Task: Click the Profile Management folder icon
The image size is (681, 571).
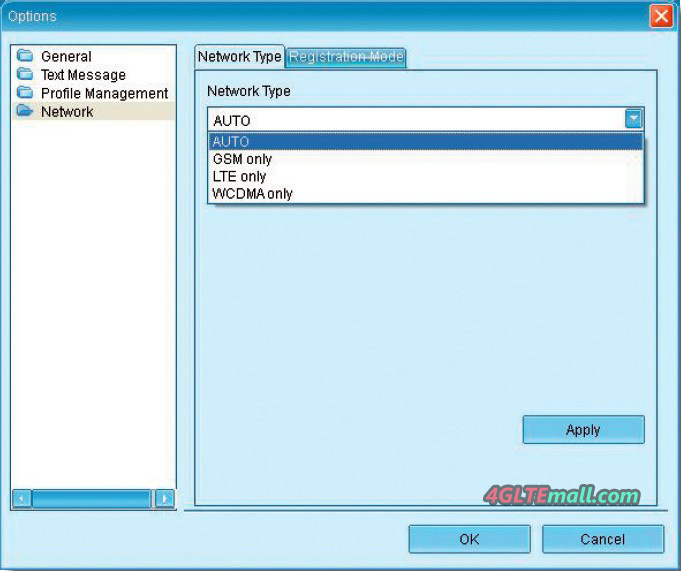Action: tap(25, 93)
